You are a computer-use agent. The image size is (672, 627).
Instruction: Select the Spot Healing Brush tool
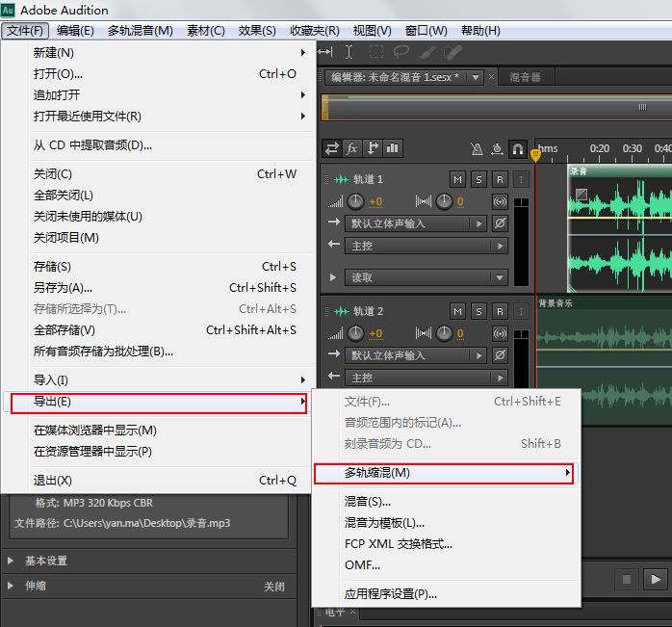452,52
